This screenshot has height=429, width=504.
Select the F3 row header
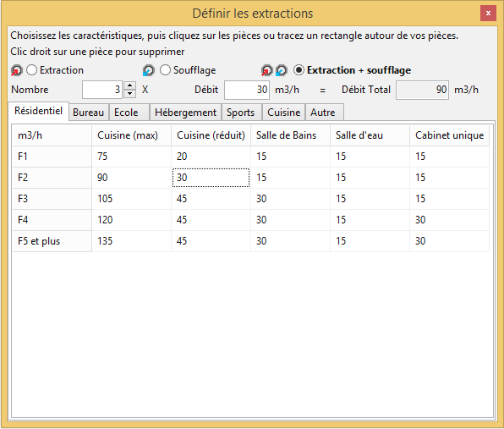52,199
